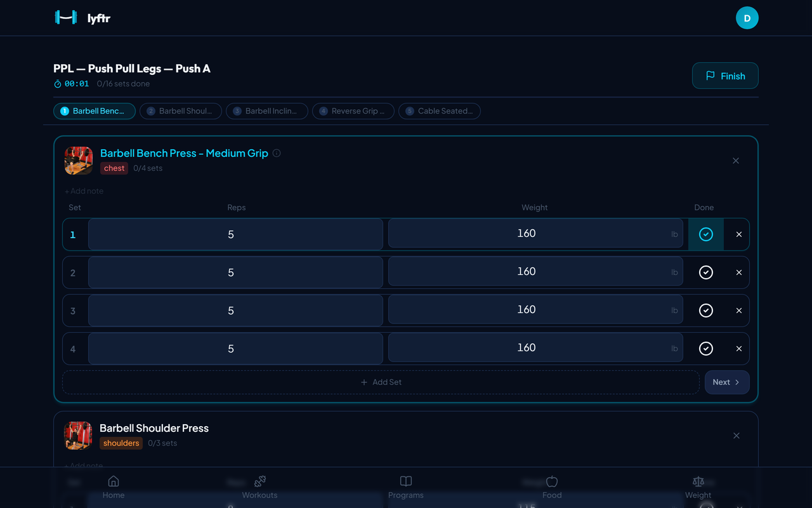Click the shoulders muscle group tag

pyautogui.click(x=121, y=443)
